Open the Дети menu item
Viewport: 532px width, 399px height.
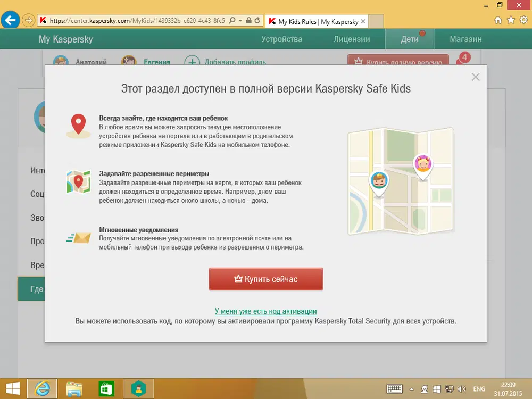410,39
